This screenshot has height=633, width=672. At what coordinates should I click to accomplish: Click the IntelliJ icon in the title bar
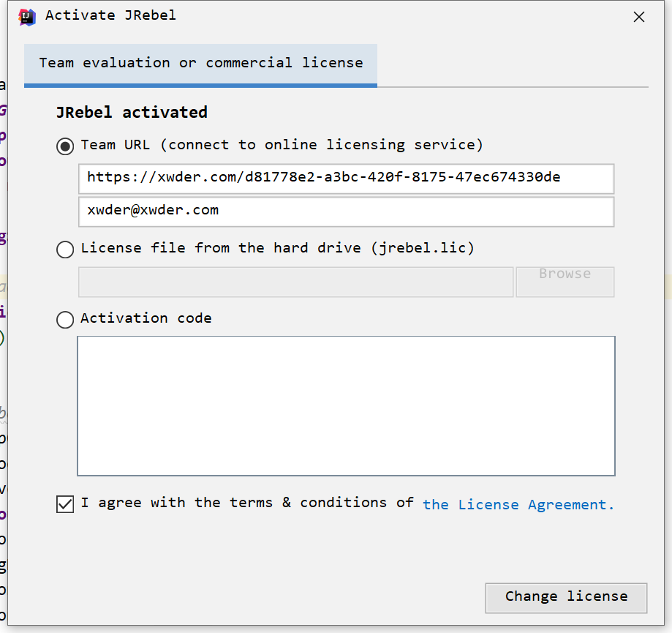[27, 17]
